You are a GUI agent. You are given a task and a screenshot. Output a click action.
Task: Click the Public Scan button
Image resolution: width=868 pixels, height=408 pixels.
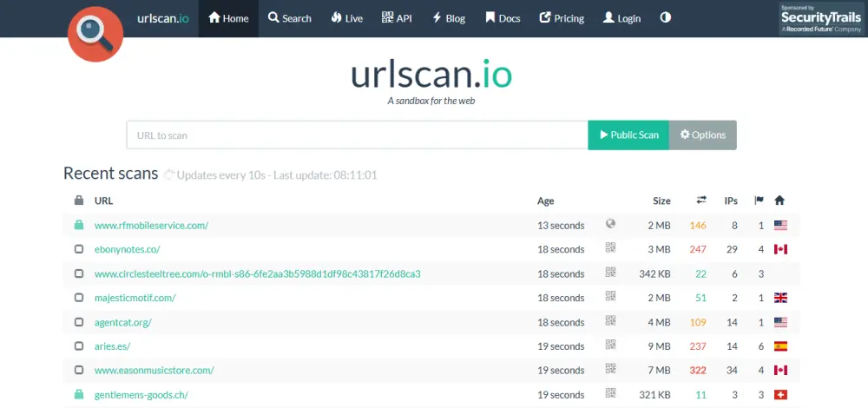[x=628, y=135]
